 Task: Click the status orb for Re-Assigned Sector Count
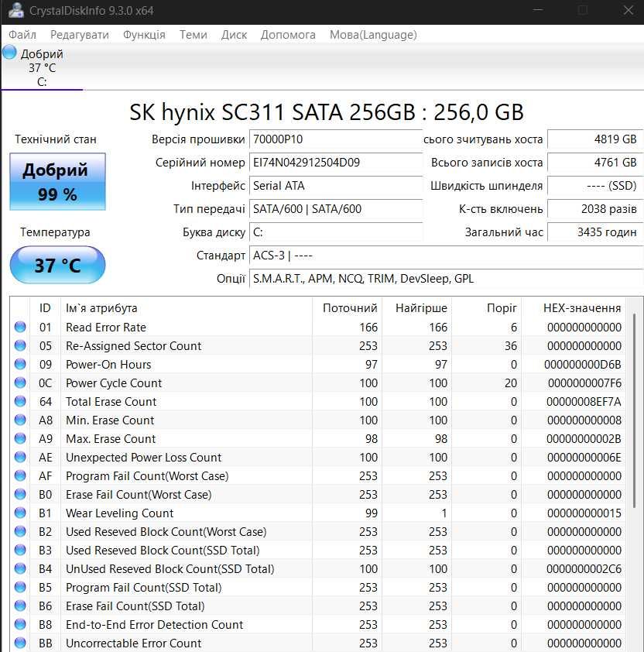[20, 345]
